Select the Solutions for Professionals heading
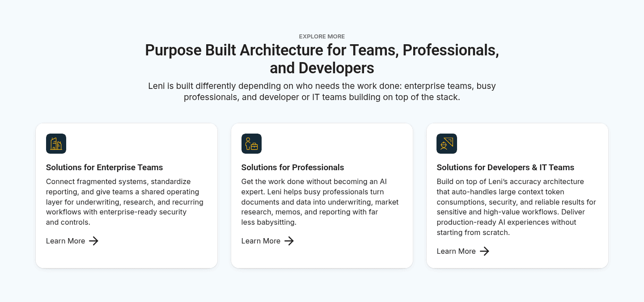Viewport: 644px width, 302px height. [x=293, y=168]
